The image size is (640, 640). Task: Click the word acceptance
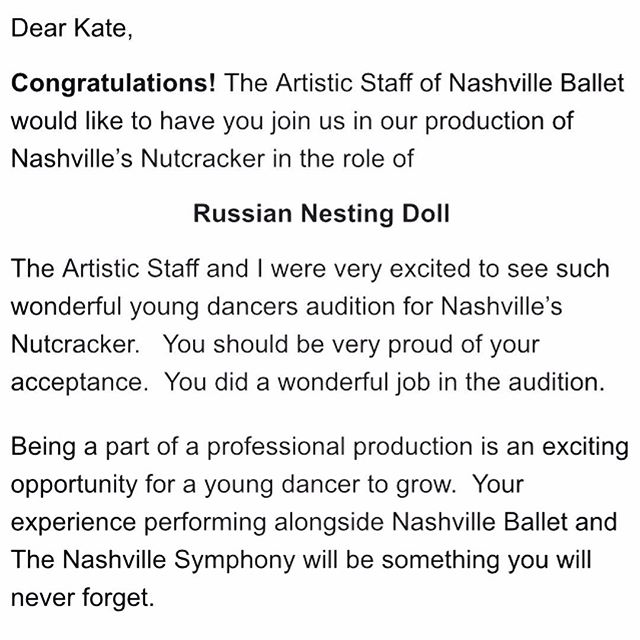tap(79, 383)
